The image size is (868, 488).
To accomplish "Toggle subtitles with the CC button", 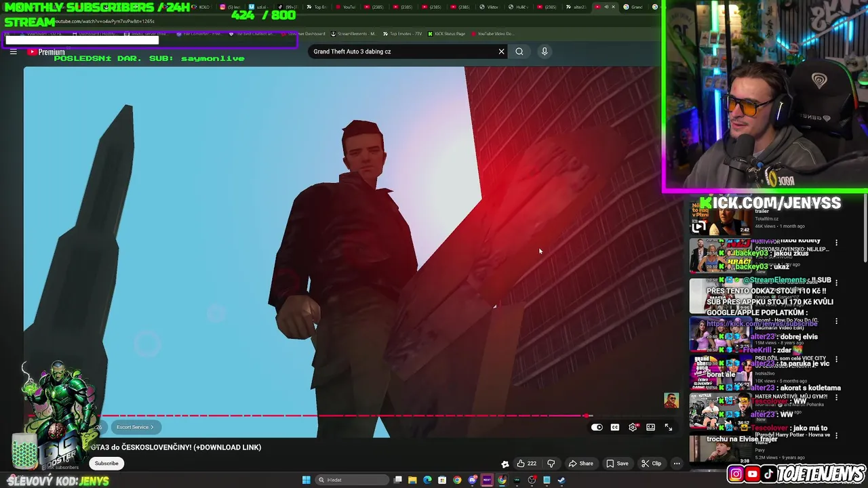I will pos(615,427).
